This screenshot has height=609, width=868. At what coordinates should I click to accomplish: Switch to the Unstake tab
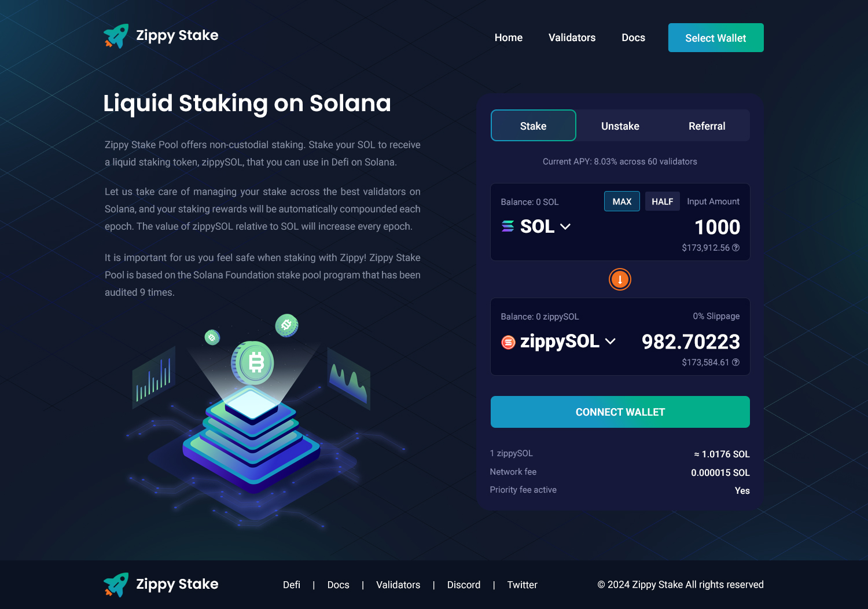click(620, 126)
